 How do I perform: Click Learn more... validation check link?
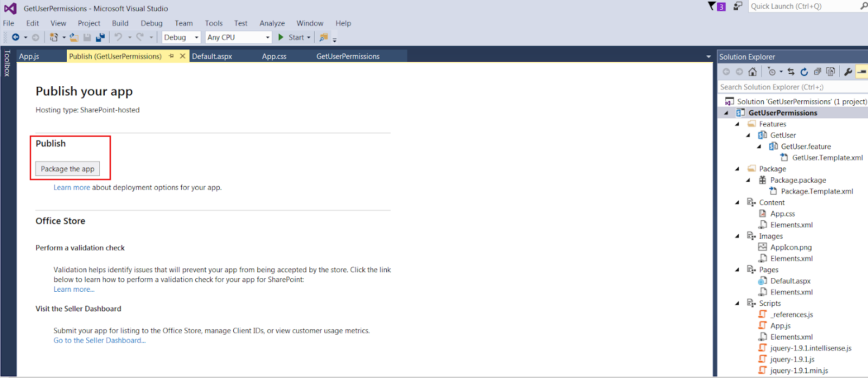pyautogui.click(x=74, y=290)
